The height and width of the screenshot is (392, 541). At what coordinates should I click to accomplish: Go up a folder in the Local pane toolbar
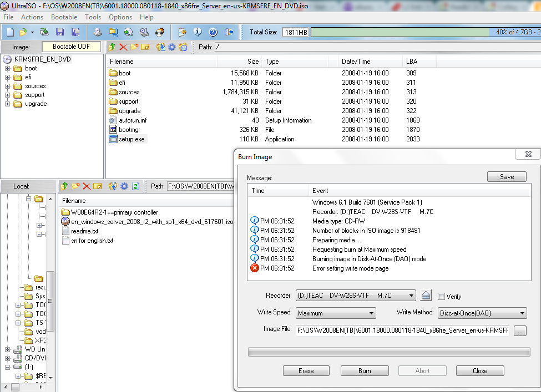pos(64,186)
